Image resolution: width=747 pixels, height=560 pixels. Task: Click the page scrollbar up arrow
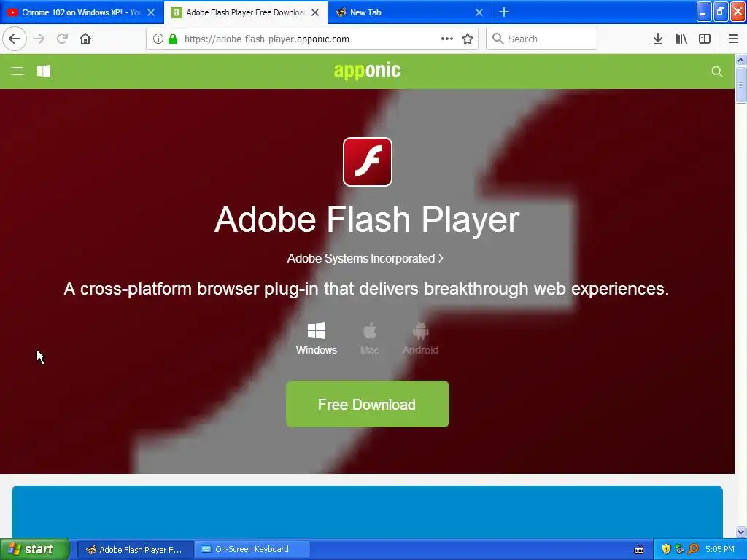click(x=741, y=60)
